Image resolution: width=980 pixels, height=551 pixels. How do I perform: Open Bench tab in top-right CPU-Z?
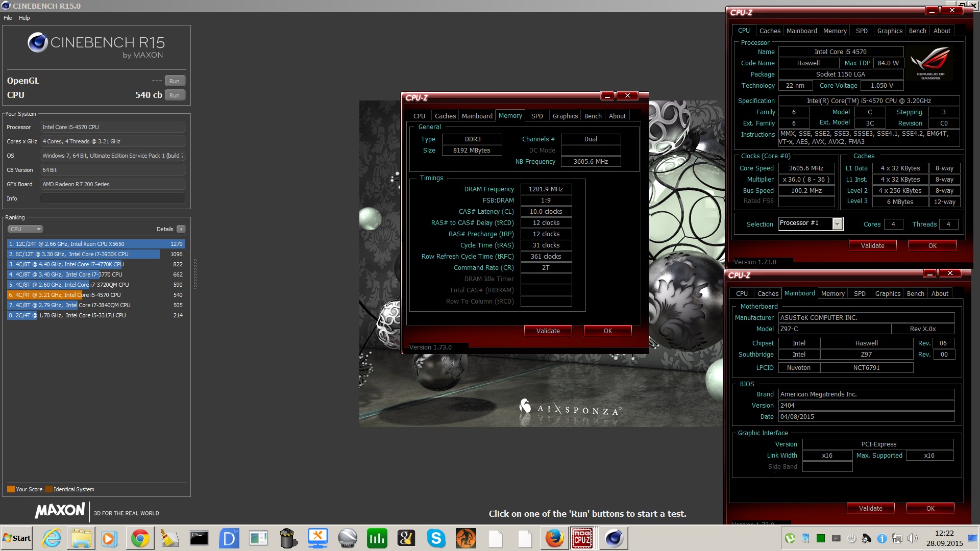pyautogui.click(x=917, y=31)
